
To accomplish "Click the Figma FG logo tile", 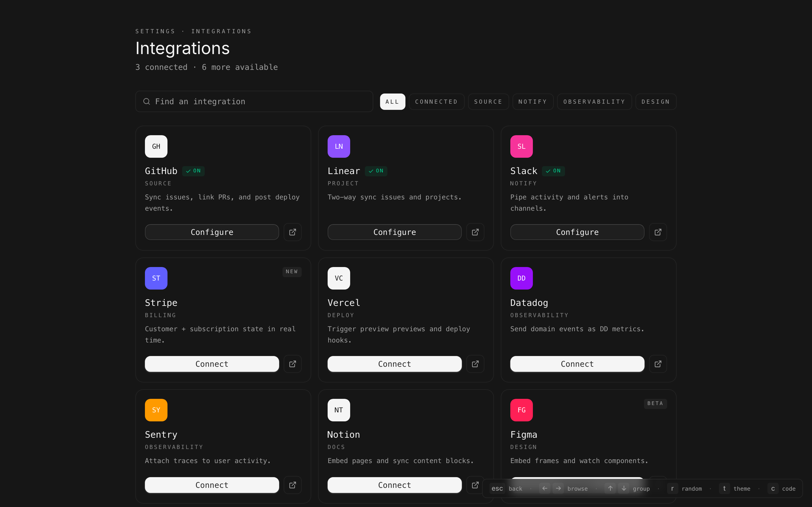I will [x=521, y=410].
